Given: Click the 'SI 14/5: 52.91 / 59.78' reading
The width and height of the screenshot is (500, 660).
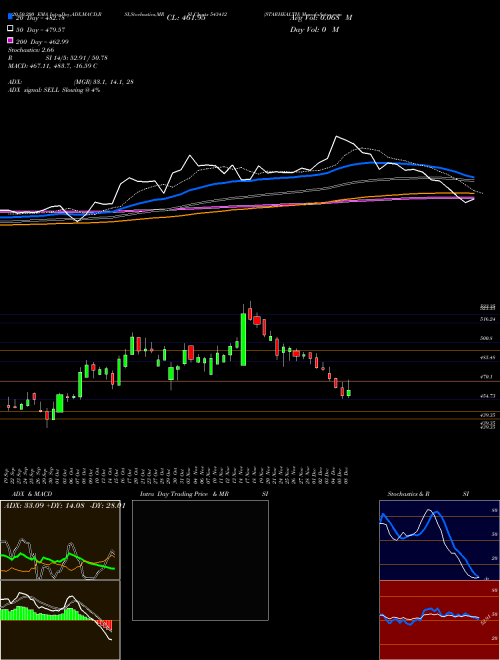Looking at the screenshot, I should 76,58.
